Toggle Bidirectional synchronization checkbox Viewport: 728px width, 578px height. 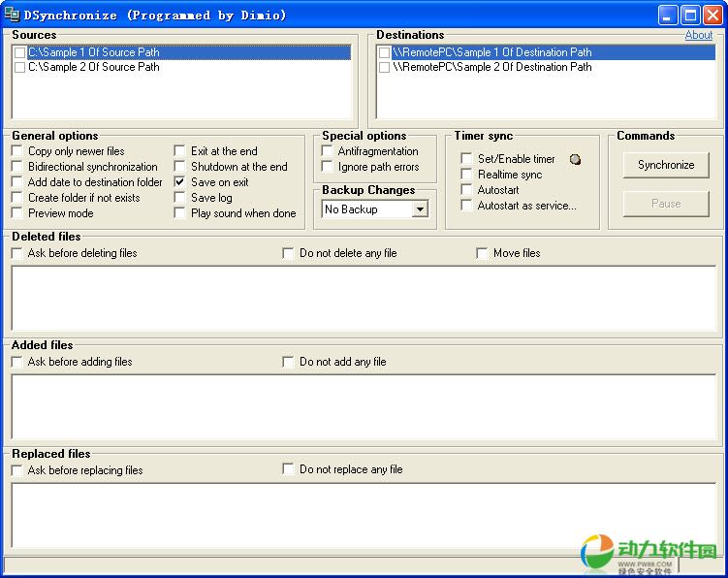[17, 167]
